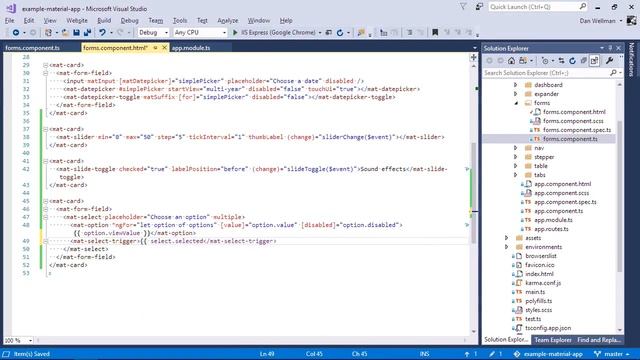The width and height of the screenshot is (640, 360).
Task: Click the Save All toolbar icon
Action: (x=87, y=33)
